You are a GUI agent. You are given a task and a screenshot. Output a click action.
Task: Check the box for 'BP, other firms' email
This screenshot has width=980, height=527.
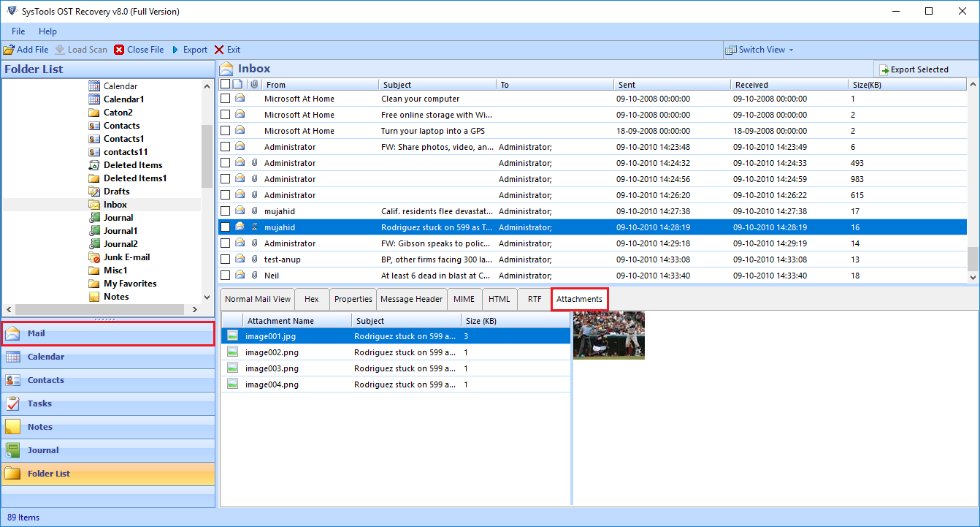[225, 259]
